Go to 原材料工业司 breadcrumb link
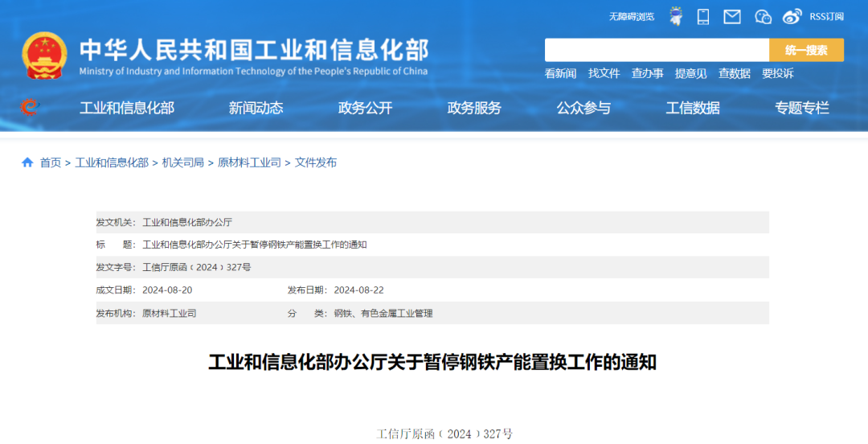This screenshot has width=868, height=444. (x=249, y=162)
